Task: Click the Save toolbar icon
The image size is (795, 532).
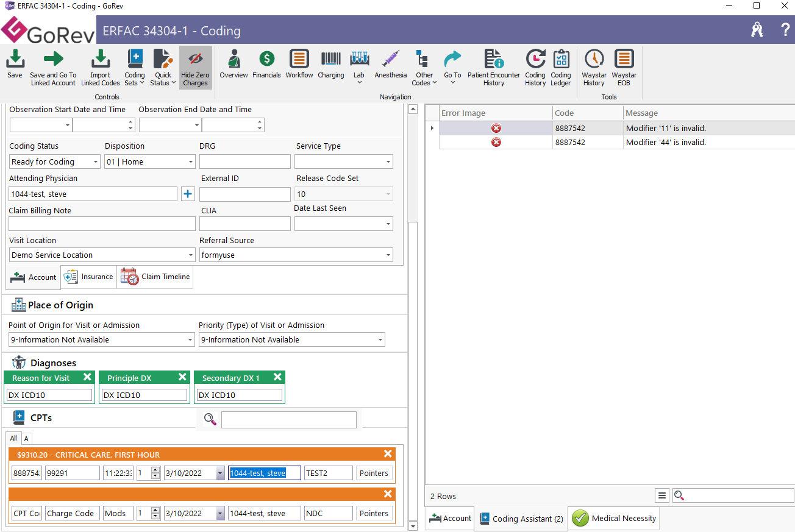Action: pyautogui.click(x=15, y=64)
